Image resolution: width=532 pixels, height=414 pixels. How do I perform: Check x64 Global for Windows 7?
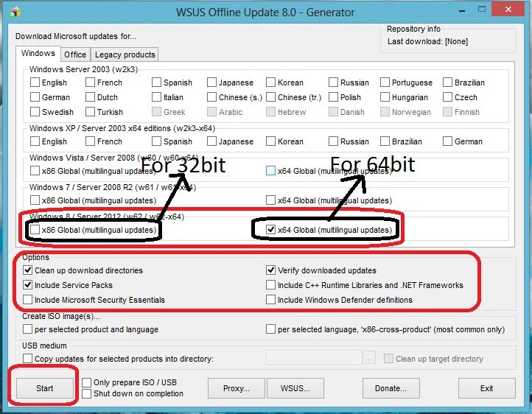(x=270, y=200)
